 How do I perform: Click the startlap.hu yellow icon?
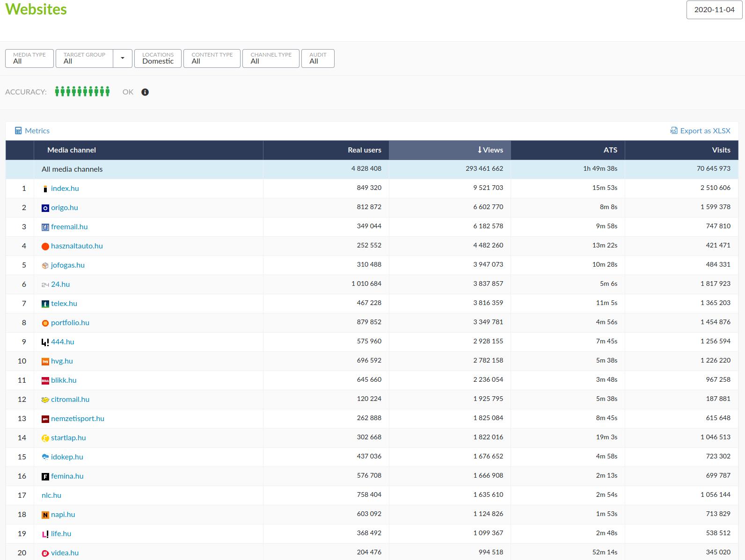click(45, 438)
